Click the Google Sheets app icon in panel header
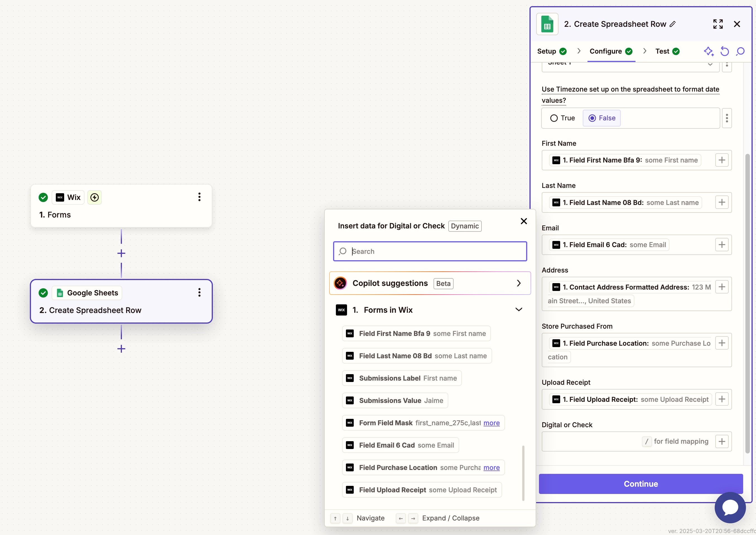 point(547,24)
